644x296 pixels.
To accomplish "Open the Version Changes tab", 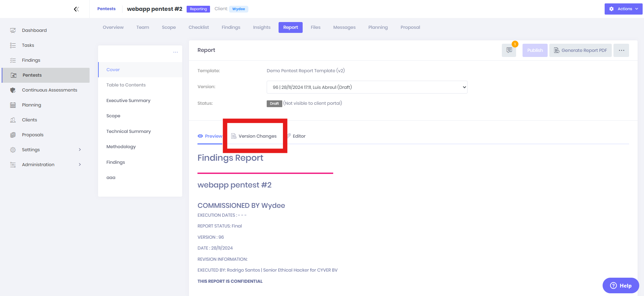I will tap(254, 136).
